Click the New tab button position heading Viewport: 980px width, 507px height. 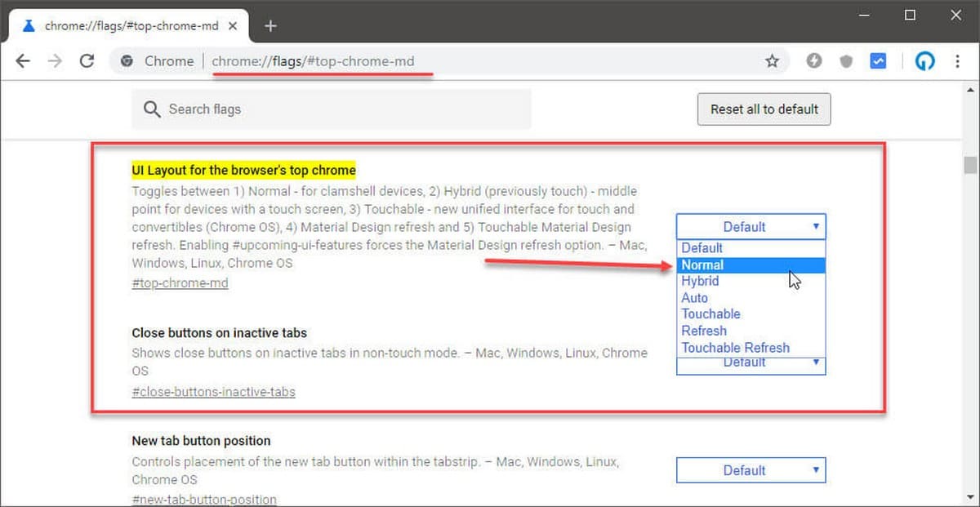tap(201, 441)
